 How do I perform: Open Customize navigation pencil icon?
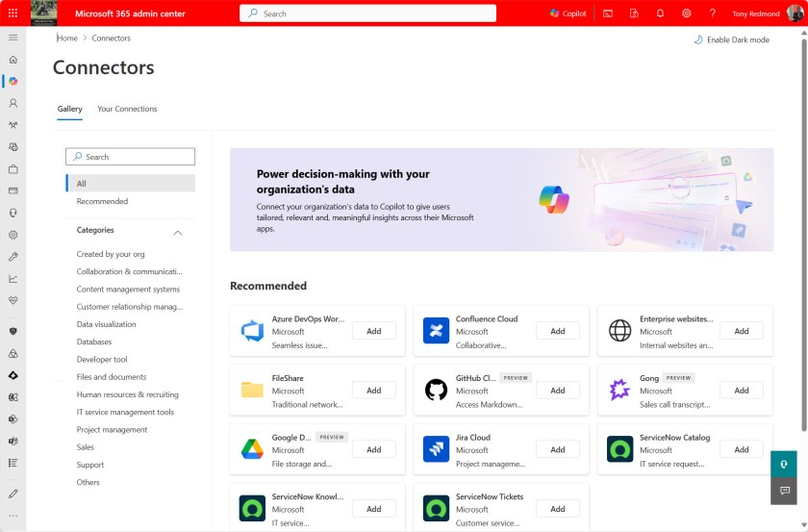pos(13,494)
